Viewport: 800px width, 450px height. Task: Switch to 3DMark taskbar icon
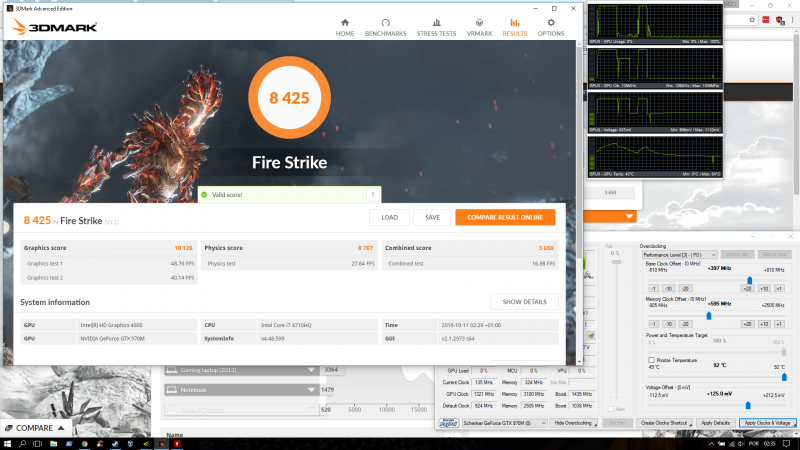(x=162, y=444)
